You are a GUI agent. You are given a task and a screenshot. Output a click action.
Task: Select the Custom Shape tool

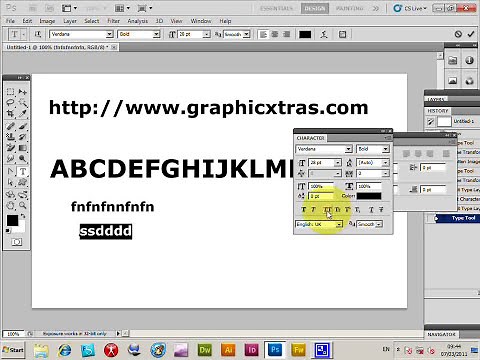(22, 182)
